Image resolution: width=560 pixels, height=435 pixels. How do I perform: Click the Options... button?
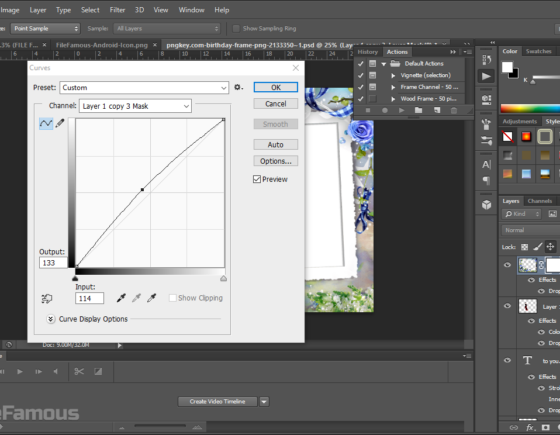276,161
